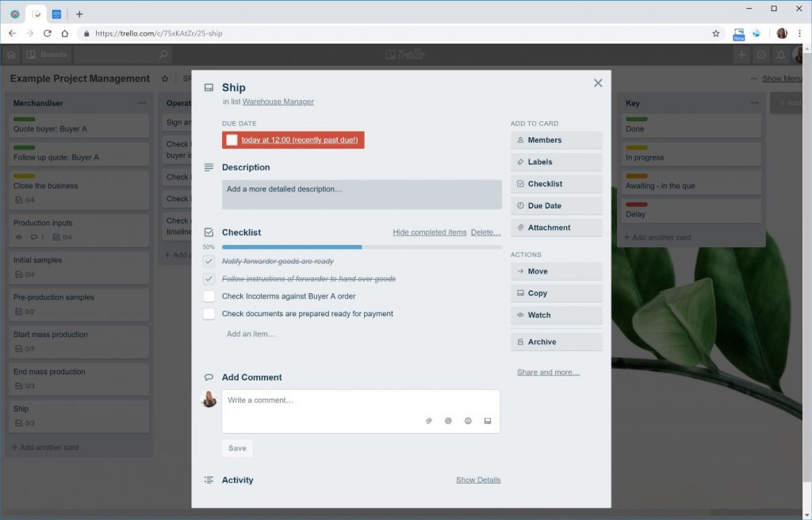Click the Trello home icon

11,55
